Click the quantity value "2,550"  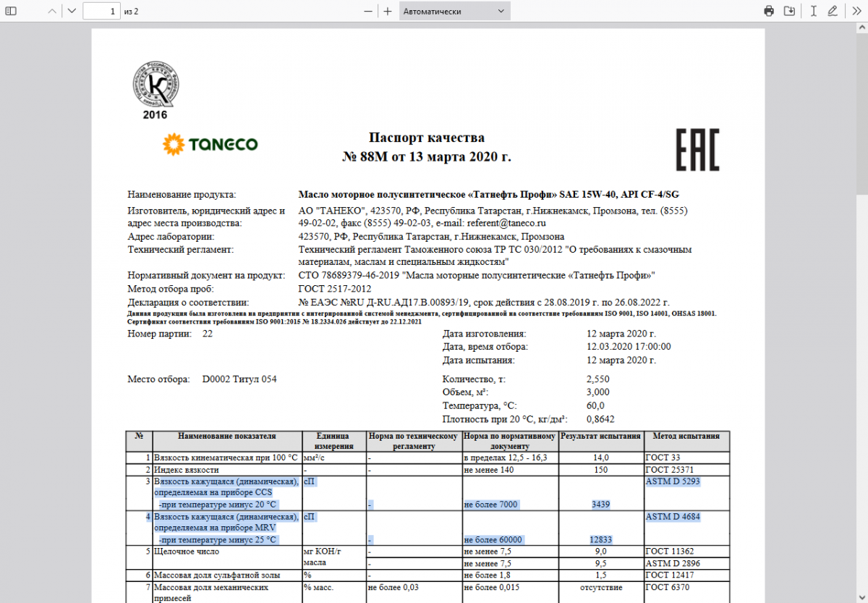598,379
